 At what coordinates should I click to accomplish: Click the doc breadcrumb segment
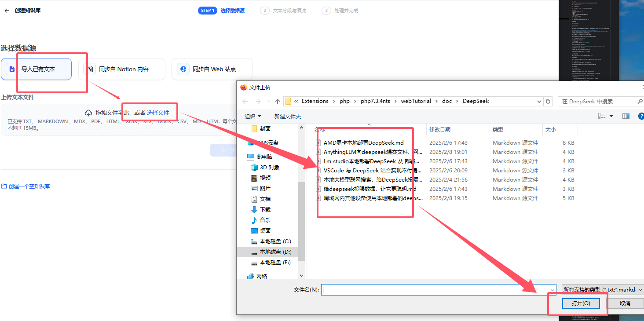coord(447,101)
